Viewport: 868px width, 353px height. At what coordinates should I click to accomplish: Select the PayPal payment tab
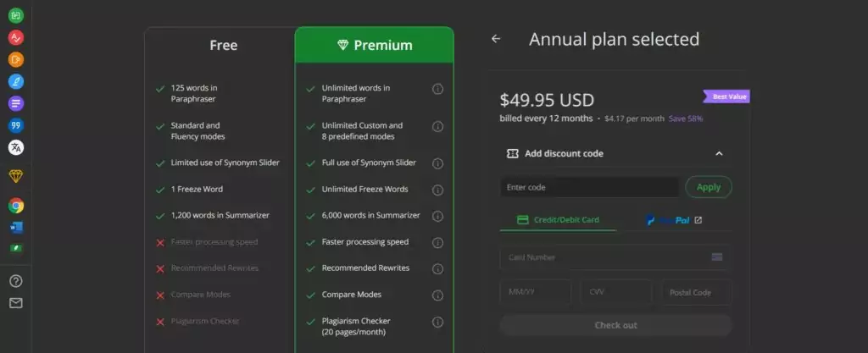[x=674, y=220]
